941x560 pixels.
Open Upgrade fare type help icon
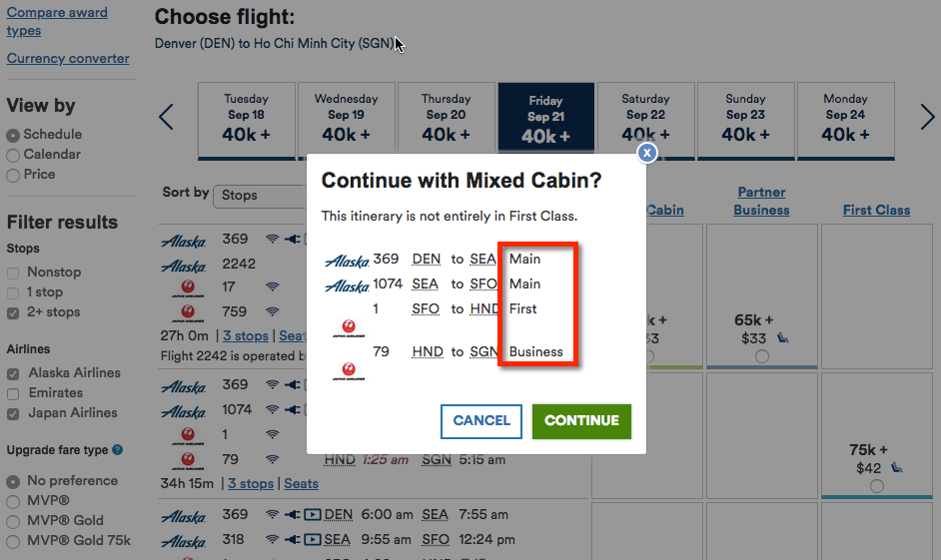(x=118, y=449)
